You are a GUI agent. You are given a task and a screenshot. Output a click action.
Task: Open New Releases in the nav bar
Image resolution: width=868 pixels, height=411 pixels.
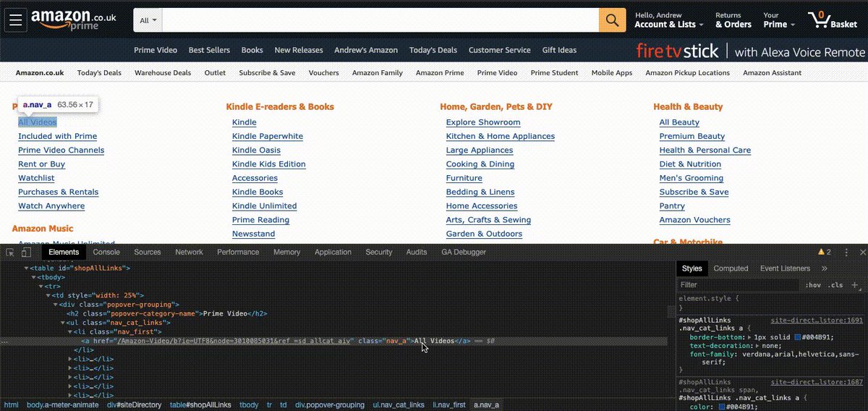coord(299,50)
